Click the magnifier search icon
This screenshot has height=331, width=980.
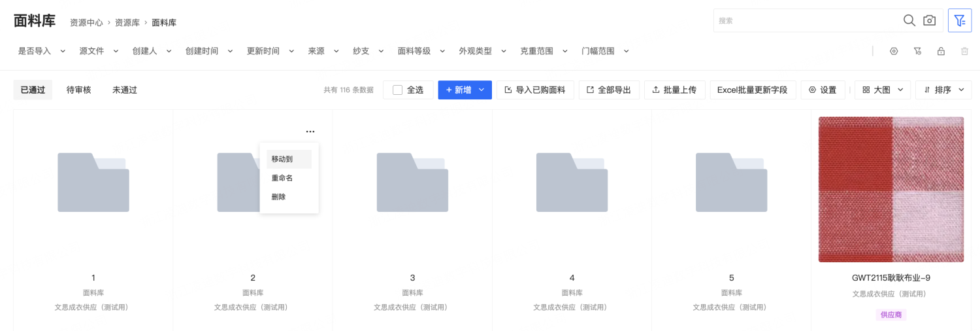tap(909, 20)
